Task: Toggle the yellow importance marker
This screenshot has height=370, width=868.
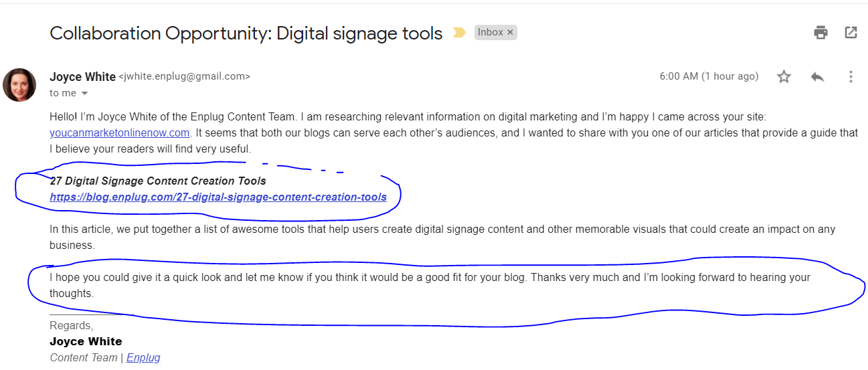Action: (x=459, y=33)
